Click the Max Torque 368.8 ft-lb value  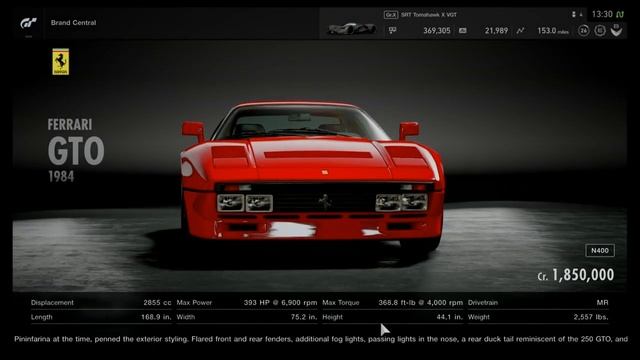pyautogui.click(x=420, y=302)
